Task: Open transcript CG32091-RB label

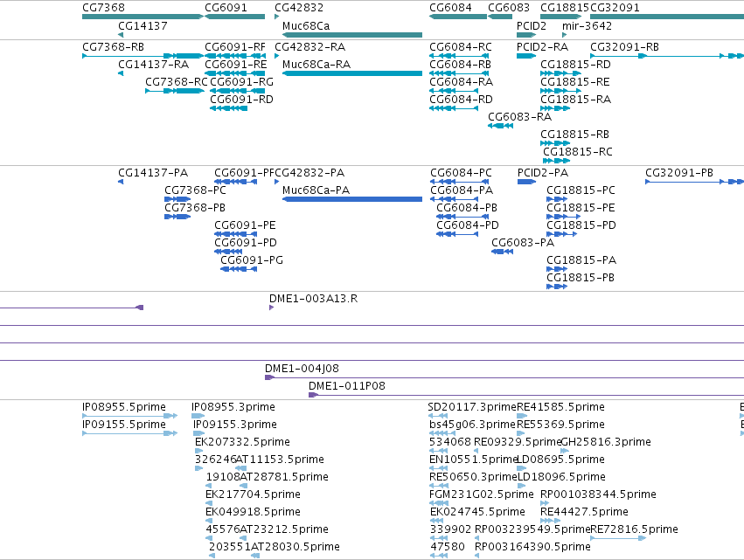Action: (x=624, y=47)
